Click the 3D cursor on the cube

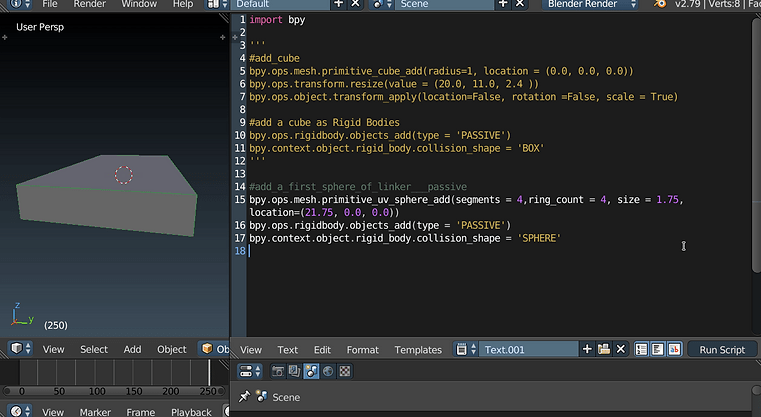click(x=123, y=175)
